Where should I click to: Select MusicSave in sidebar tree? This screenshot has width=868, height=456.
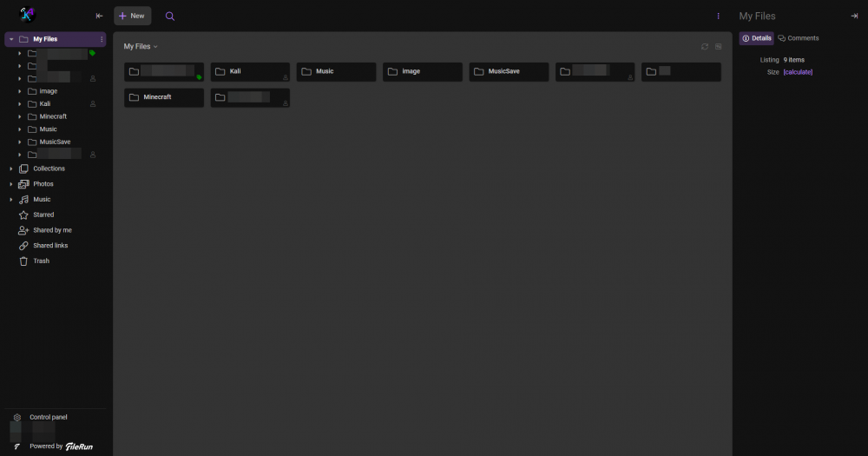tap(55, 142)
